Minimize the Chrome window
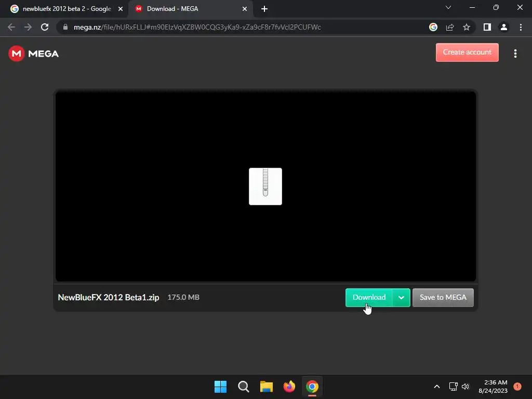 [x=472, y=7]
